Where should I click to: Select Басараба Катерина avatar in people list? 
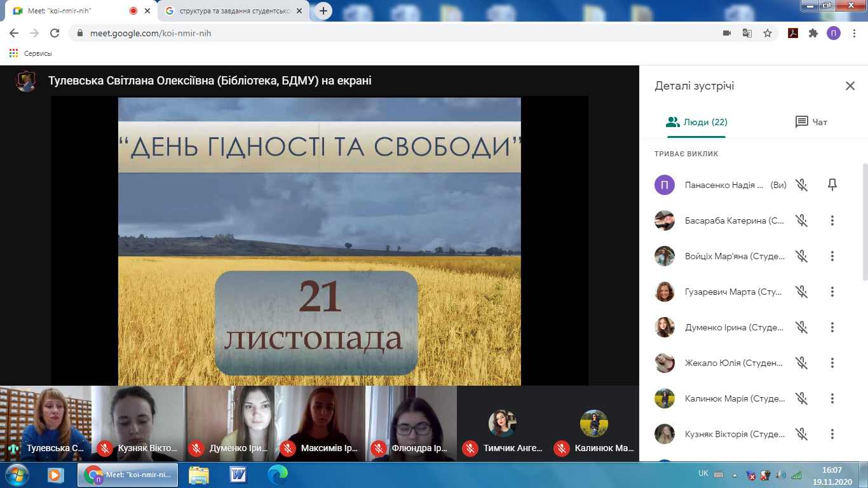click(665, 220)
